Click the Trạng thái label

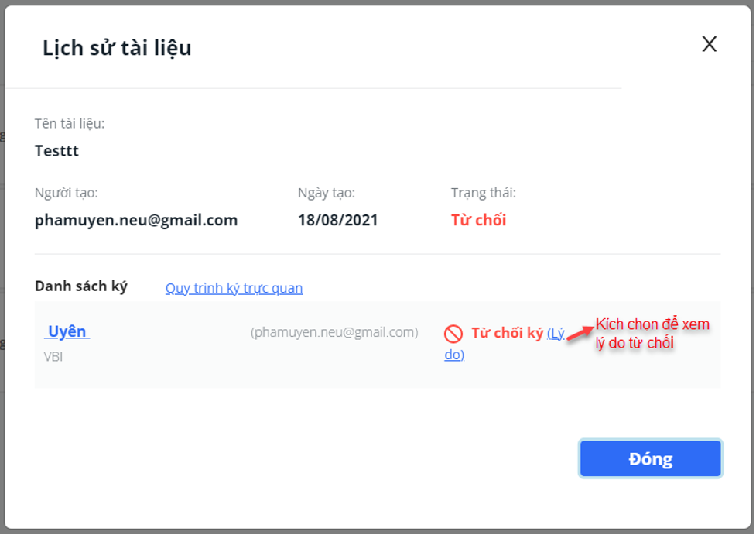483,193
